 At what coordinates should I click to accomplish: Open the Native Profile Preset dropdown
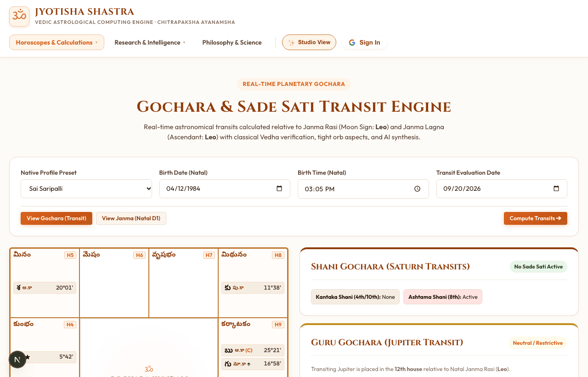pyautogui.click(x=86, y=188)
